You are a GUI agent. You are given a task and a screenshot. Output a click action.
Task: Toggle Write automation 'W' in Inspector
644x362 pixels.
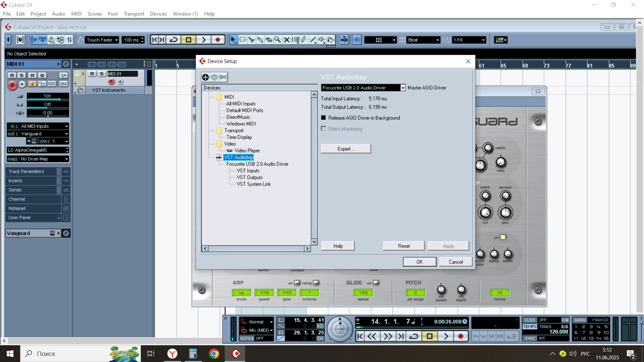pyautogui.click(x=42, y=75)
